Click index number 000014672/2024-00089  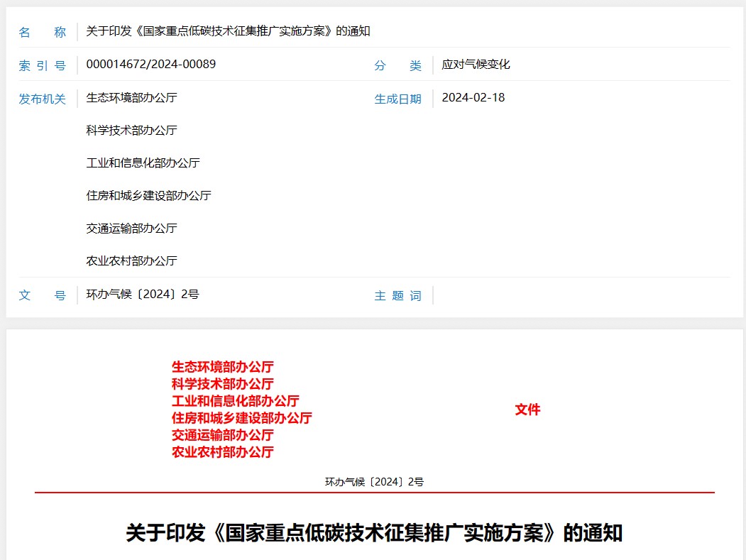(150, 65)
